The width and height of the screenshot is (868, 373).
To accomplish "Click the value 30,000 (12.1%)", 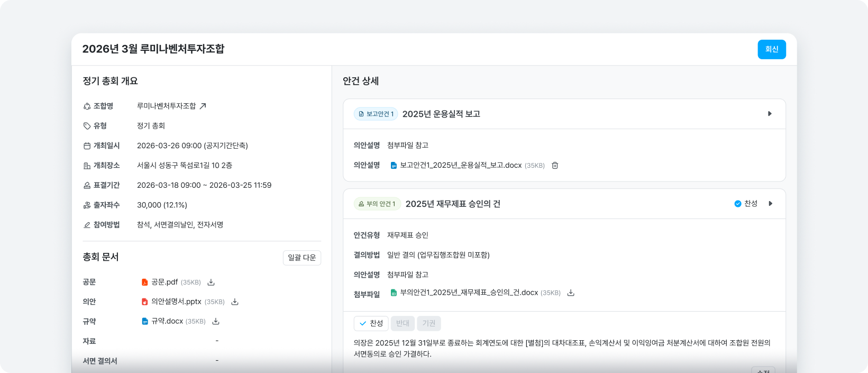I will point(162,205).
